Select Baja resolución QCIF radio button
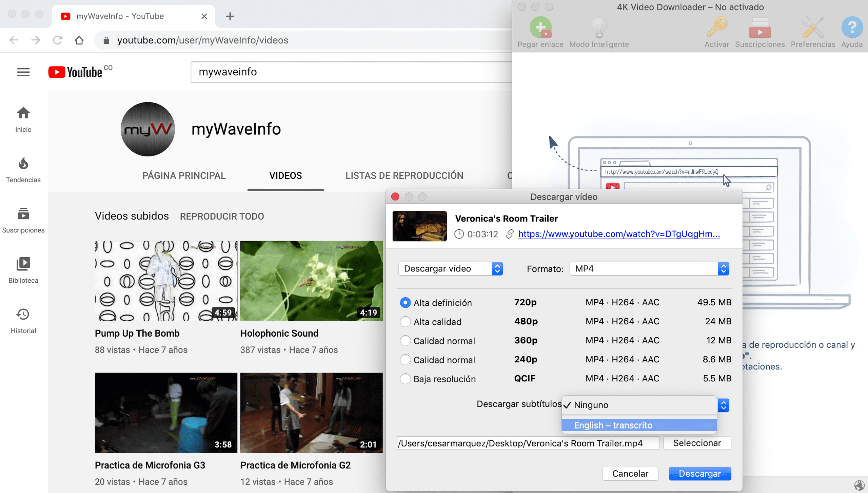 click(406, 378)
